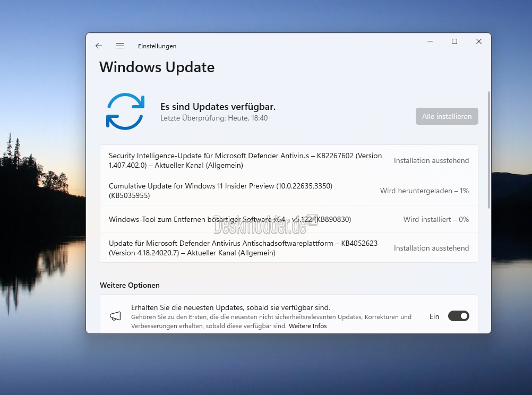Click the 'Letzte Überprüfung: Heute, 18:40' text
The height and width of the screenshot is (395, 532).
214,118
